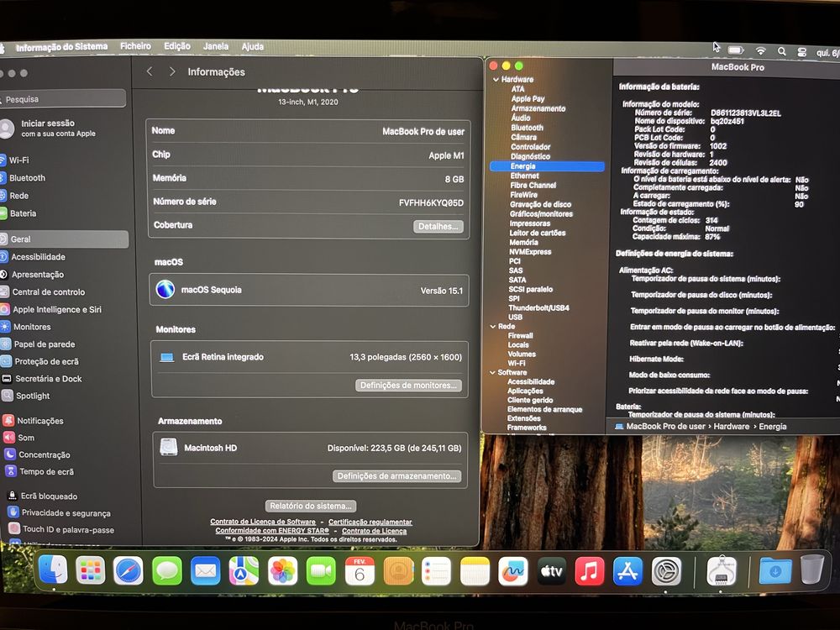The height and width of the screenshot is (630, 840).
Task: Open Launchpad in the Dock
Action: pos(91,570)
